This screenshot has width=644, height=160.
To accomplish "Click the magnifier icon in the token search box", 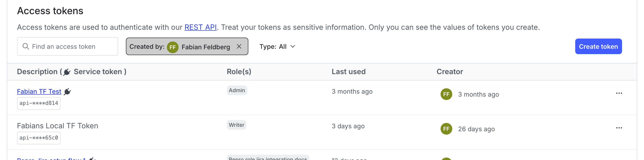I will tap(26, 46).
